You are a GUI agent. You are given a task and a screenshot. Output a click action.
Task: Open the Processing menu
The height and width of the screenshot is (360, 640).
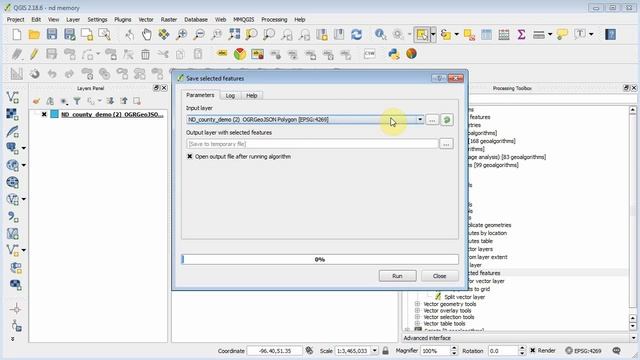point(274,20)
